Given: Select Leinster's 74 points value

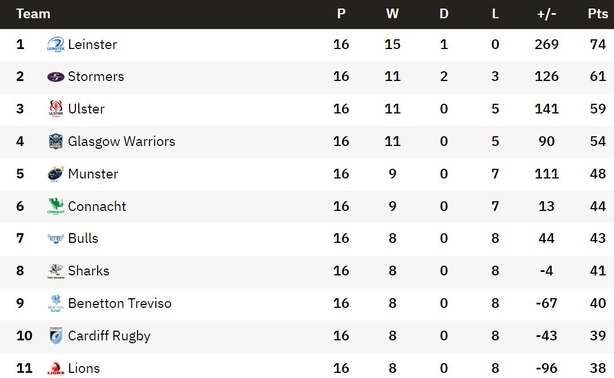Looking at the screenshot, I should pyautogui.click(x=598, y=44).
